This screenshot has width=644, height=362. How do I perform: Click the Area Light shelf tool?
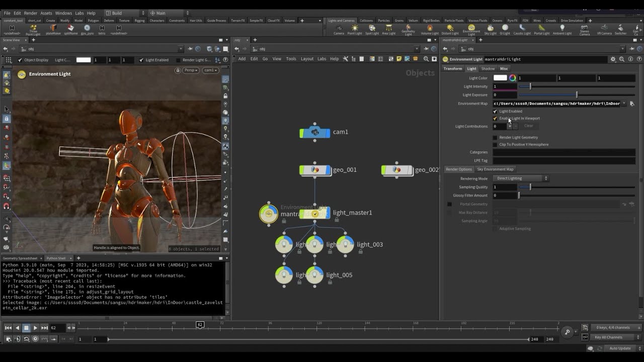388,30
